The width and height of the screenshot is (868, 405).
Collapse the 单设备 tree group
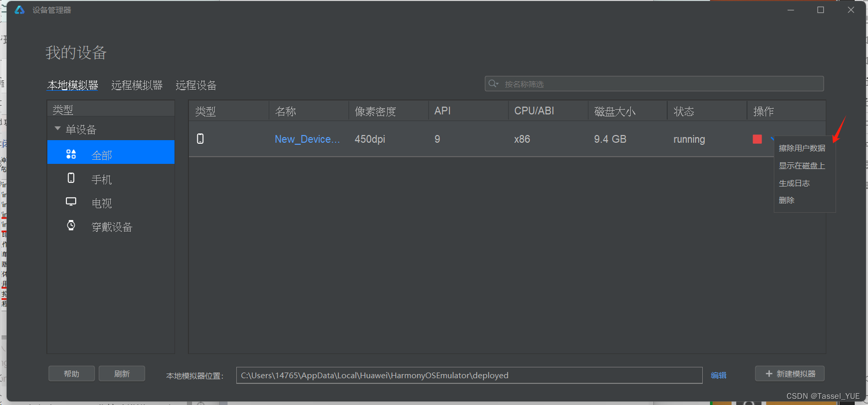[57, 128]
